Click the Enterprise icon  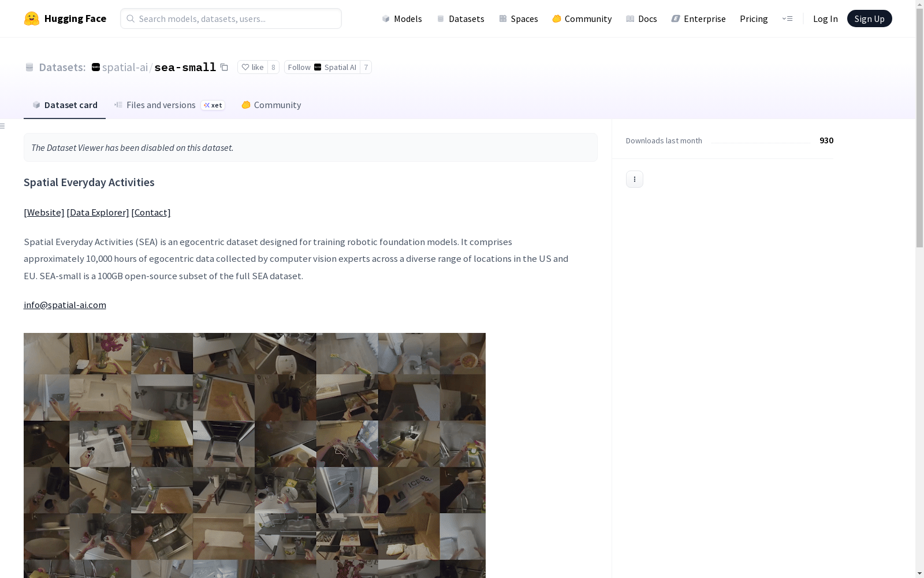point(676,18)
